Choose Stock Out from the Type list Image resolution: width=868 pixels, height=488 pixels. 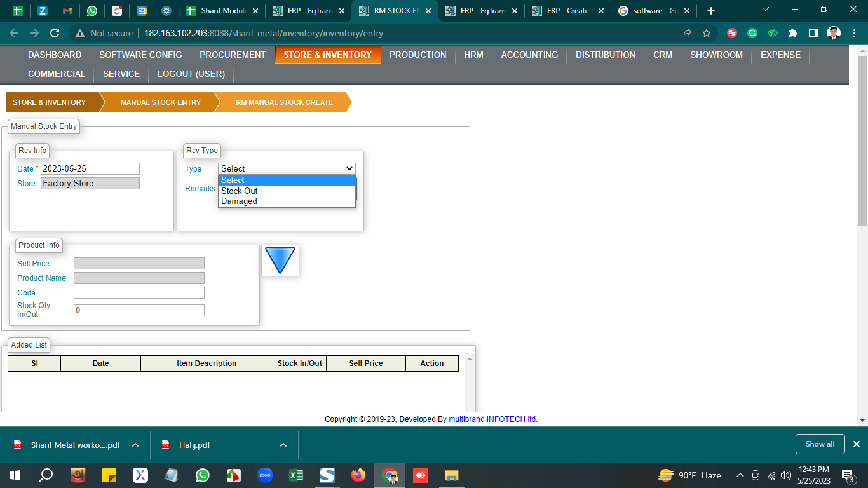(287, 191)
